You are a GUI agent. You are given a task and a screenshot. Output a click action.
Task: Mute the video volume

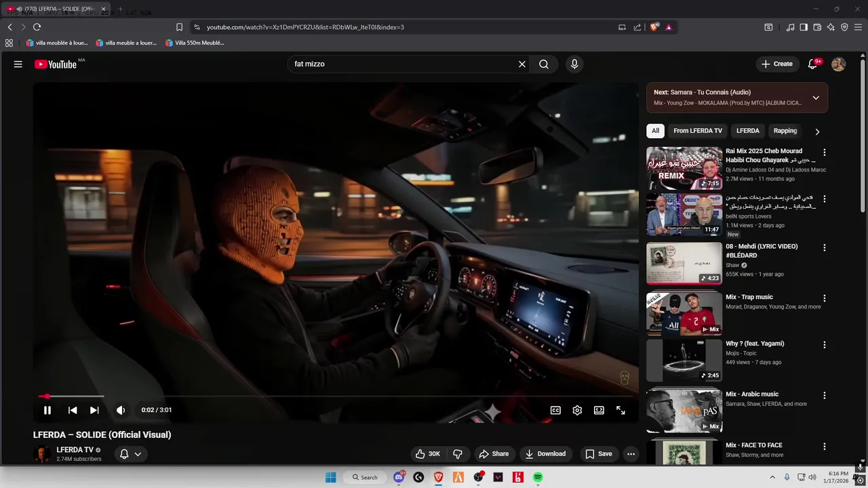pyautogui.click(x=121, y=410)
